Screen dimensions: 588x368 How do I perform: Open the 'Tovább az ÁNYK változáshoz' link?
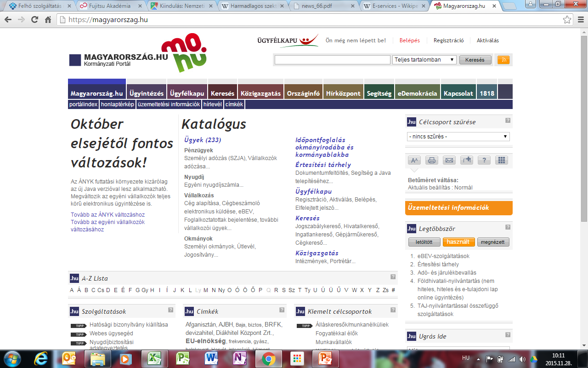pyautogui.click(x=108, y=215)
